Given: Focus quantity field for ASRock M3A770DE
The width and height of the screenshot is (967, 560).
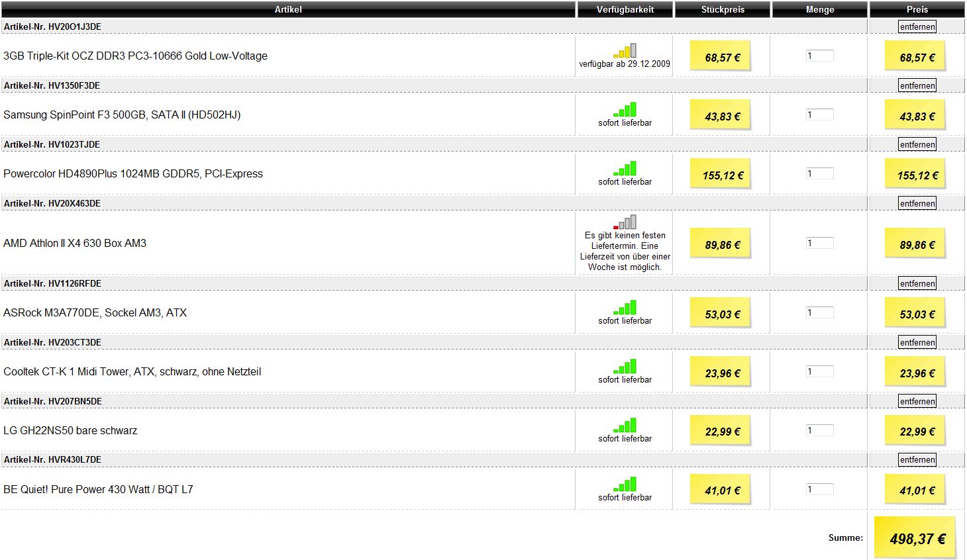Looking at the screenshot, I should pos(819,312).
